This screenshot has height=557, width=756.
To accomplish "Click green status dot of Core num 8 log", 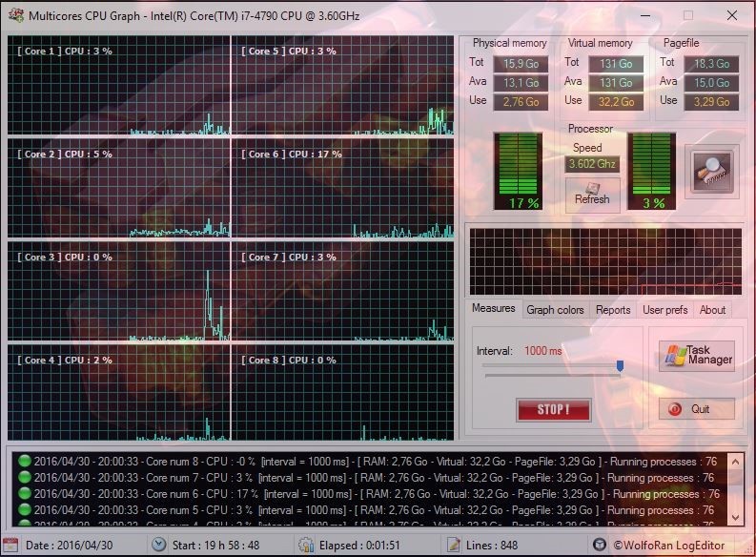I will 24,461.
